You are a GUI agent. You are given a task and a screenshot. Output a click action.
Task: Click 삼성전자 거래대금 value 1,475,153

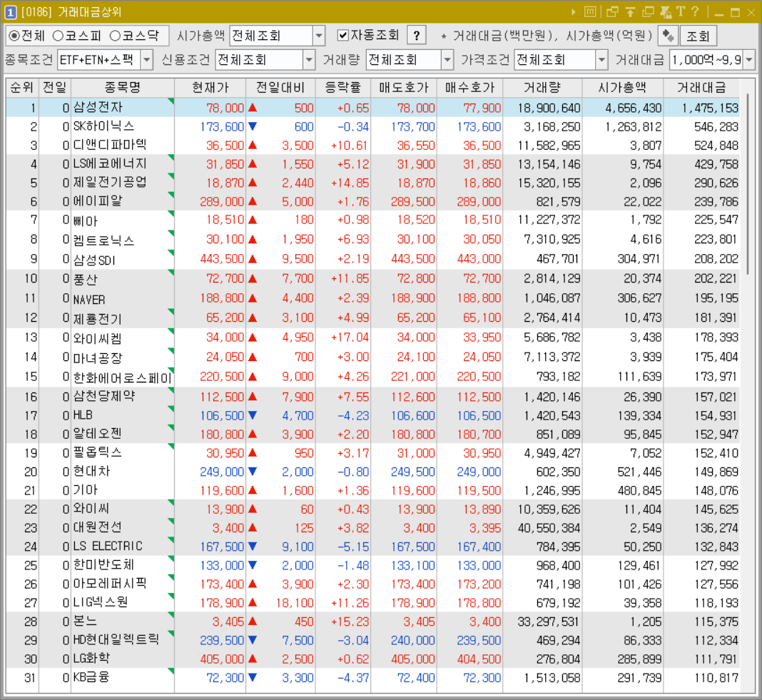pyautogui.click(x=710, y=108)
